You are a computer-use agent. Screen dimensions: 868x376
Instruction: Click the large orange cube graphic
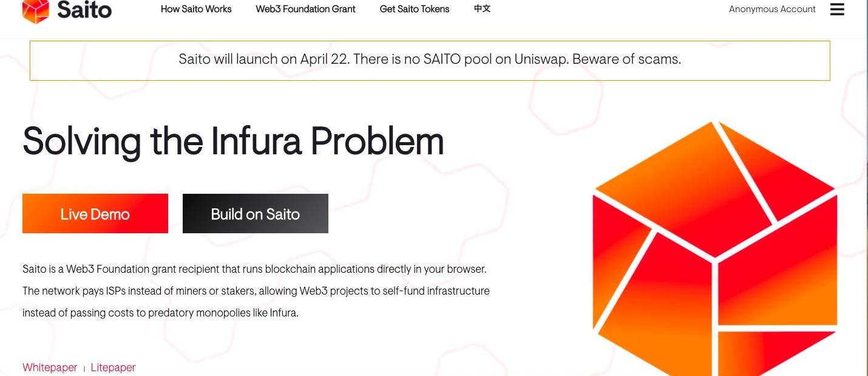(x=715, y=248)
